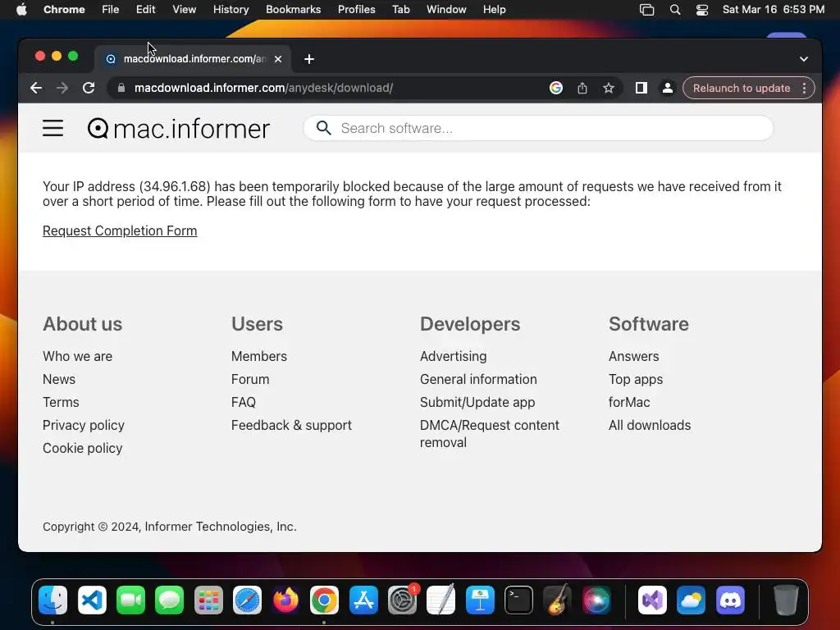Click the address bar URL
Screen dimensions: 840x630
point(263,88)
